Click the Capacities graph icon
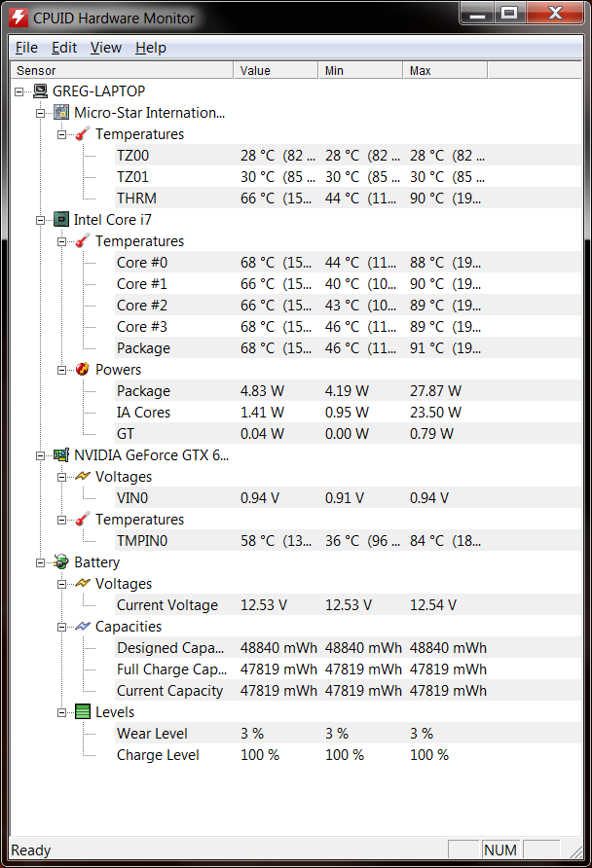The width and height of the screenshot is (592, 868). point(83,626)
